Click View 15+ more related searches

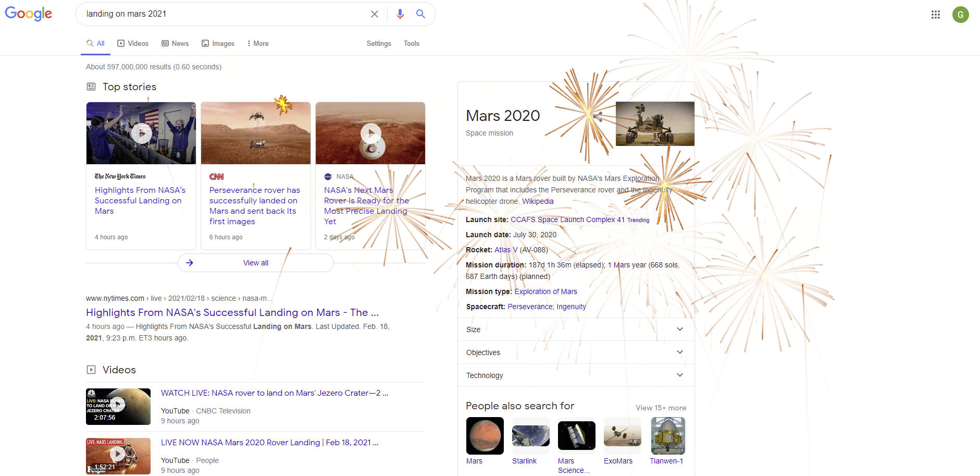tap(661, 408)
